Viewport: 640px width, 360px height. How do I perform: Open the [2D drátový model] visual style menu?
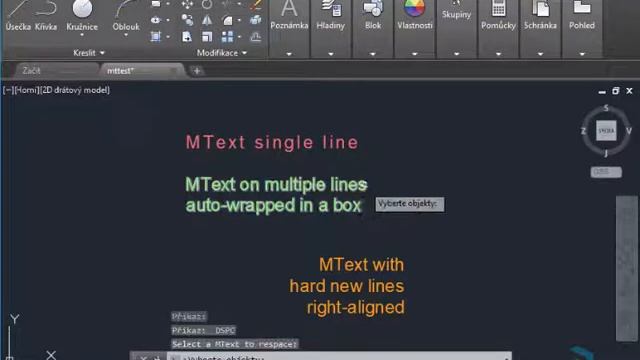[x=75, y=90]
